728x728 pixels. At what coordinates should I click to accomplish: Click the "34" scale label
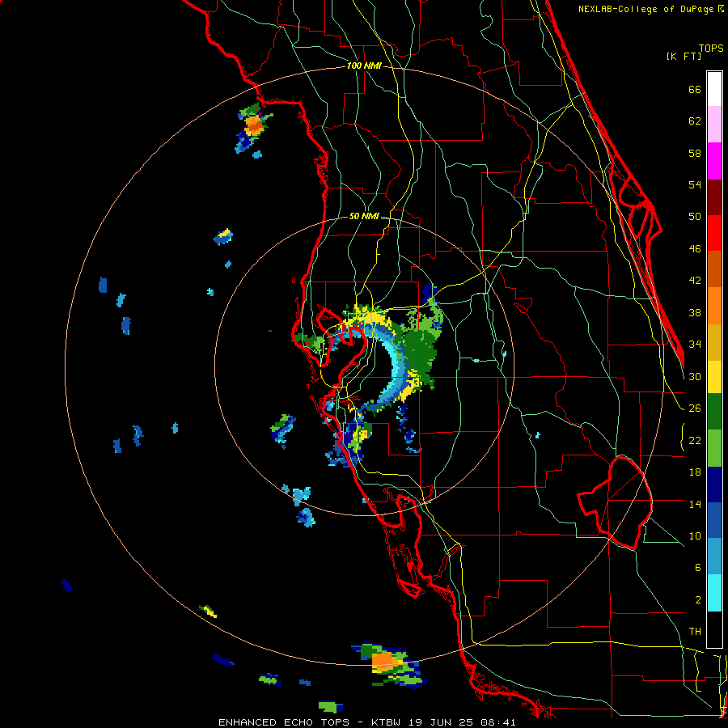695,345
